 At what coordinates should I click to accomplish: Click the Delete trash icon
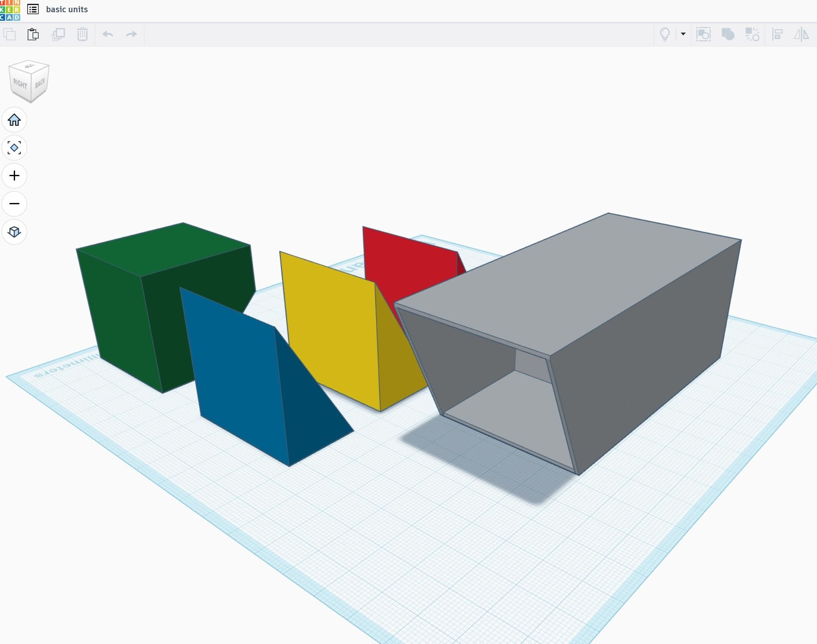83,34
